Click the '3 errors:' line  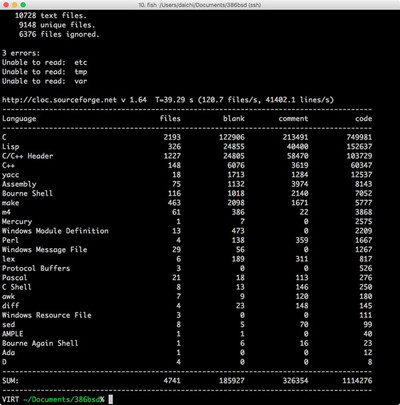click(x=21, y=53)
